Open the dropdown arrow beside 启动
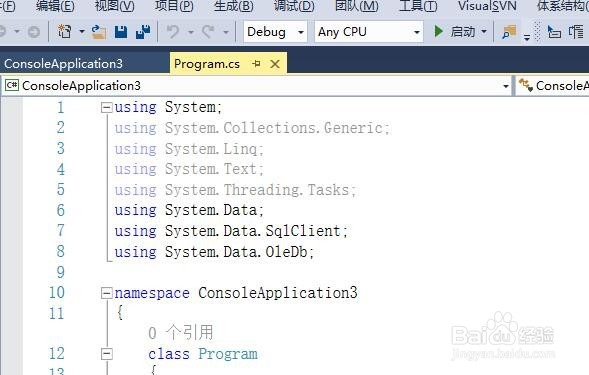This screenshot has width=589, height=375. pyautogui.click(x=484, y=32)
